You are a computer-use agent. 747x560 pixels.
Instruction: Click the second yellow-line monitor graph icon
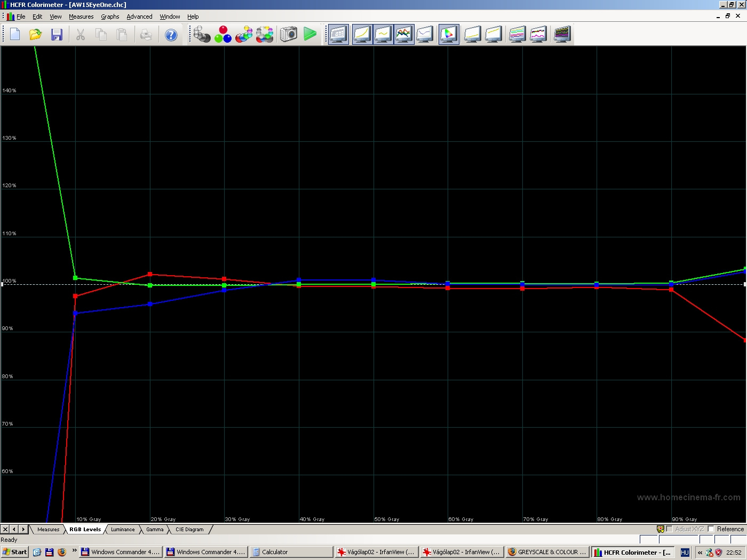point(494,35)
